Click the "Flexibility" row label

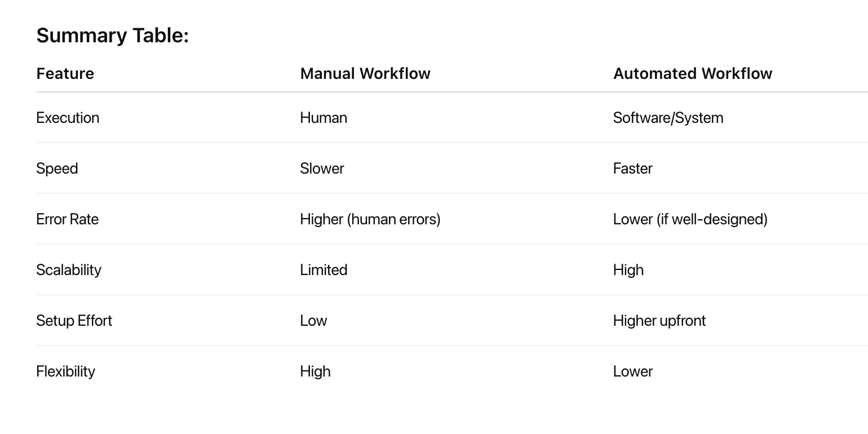click(65, 371)
